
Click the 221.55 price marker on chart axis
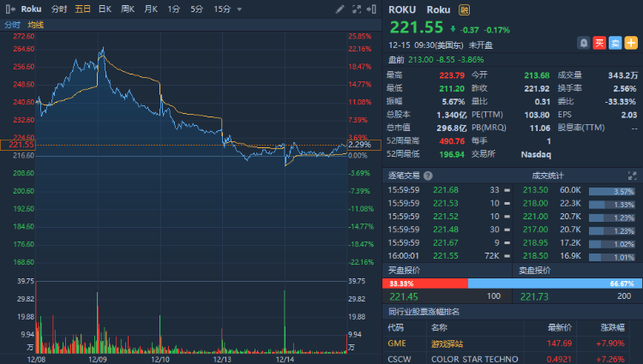(18, 145)
